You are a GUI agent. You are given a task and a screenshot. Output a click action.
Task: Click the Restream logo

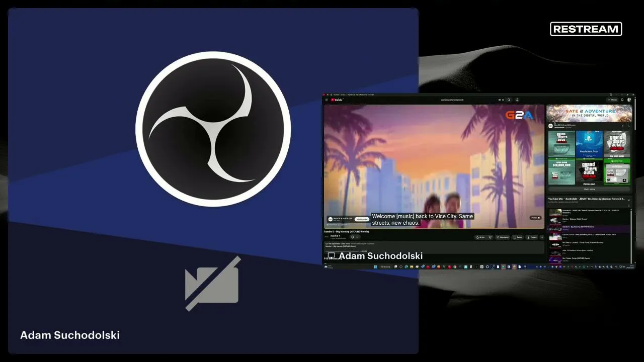586,29
